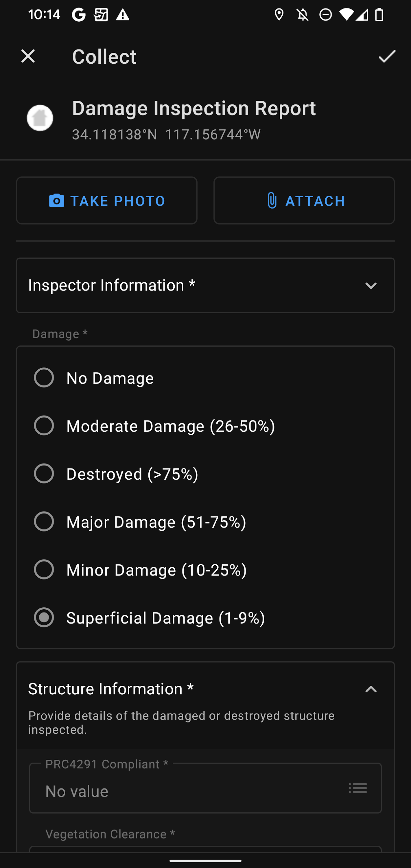
Task: Tap the coordinates text under the report title
Action: tap(166, 135)
